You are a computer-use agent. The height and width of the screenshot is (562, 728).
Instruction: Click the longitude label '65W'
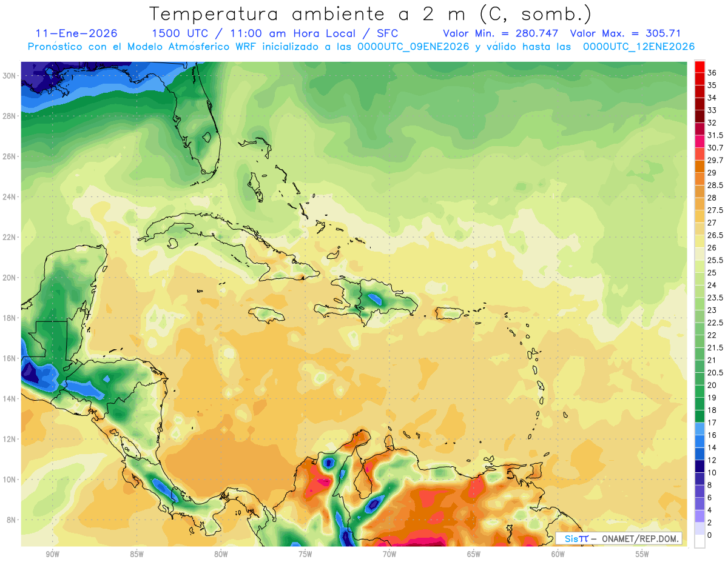pyautogui.click(x=474, y=554)
